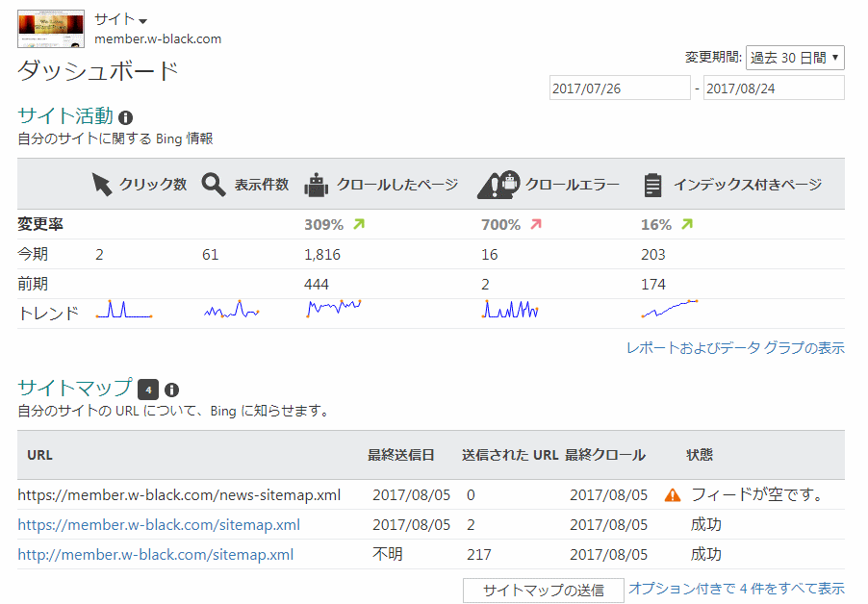Image resolution: width=868 pixels, height=604 pixels.
Task: Click the green arrow next to 309%
Action: coord(359,224)
